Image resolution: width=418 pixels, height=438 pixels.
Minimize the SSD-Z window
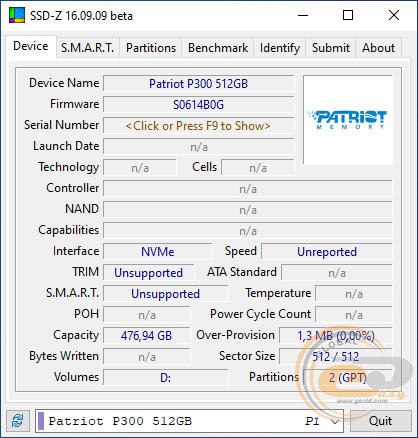point(303,15)
